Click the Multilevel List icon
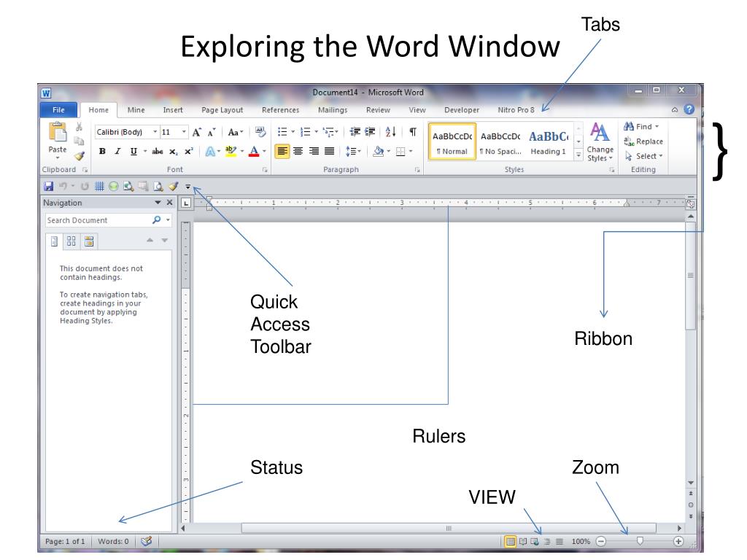Viewport: 747px width, 560px height. tap(328, 132)
